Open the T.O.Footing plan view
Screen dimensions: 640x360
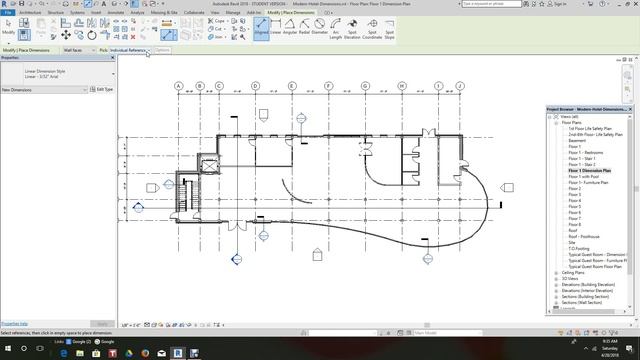click(579, 249)
